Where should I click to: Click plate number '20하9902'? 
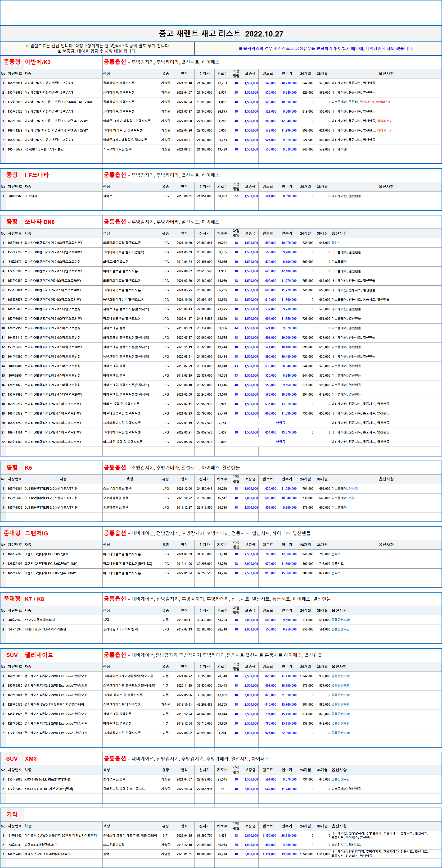click(15, 196)
